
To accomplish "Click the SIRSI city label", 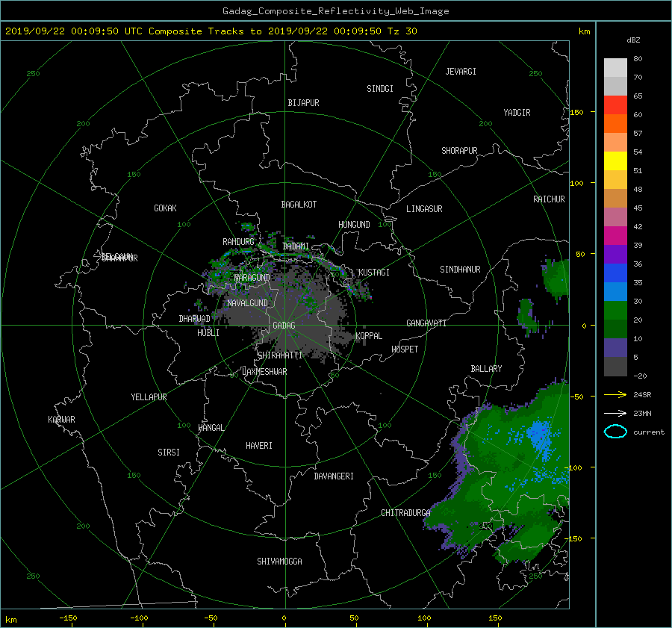I will pos(169,453).
